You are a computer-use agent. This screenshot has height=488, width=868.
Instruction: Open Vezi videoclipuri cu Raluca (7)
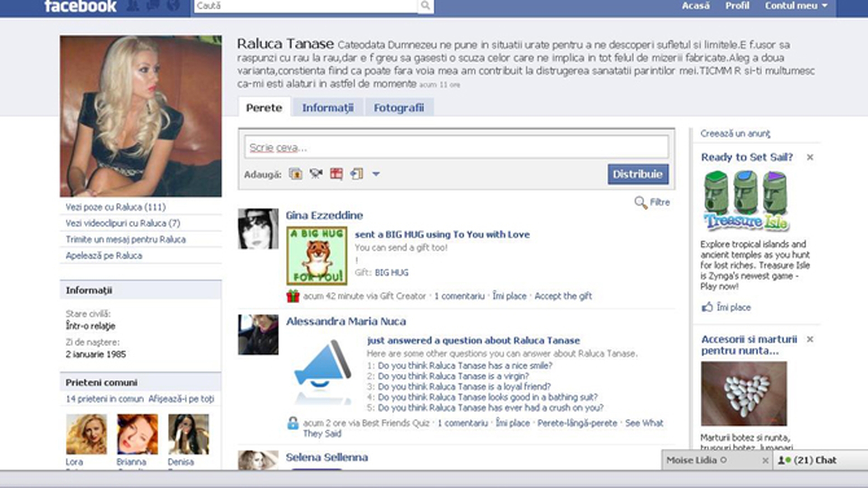(123, 223)
